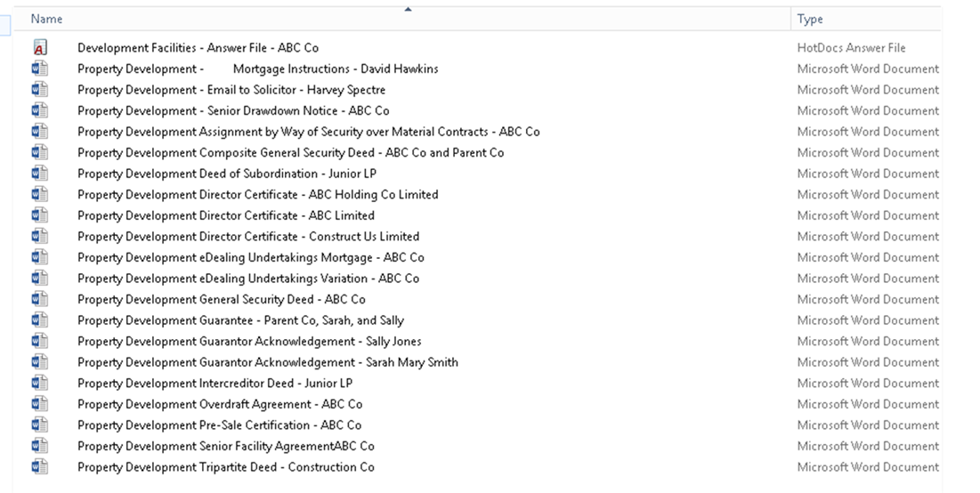Screen dimensions: 980x493
Task: Select Tripartite Deed - Construction Co file name
Action: tap(225, 467)
